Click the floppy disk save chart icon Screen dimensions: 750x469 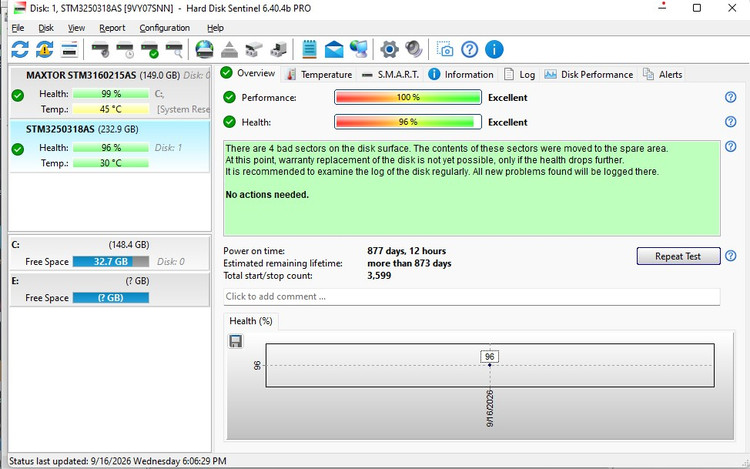pos(235,341)
